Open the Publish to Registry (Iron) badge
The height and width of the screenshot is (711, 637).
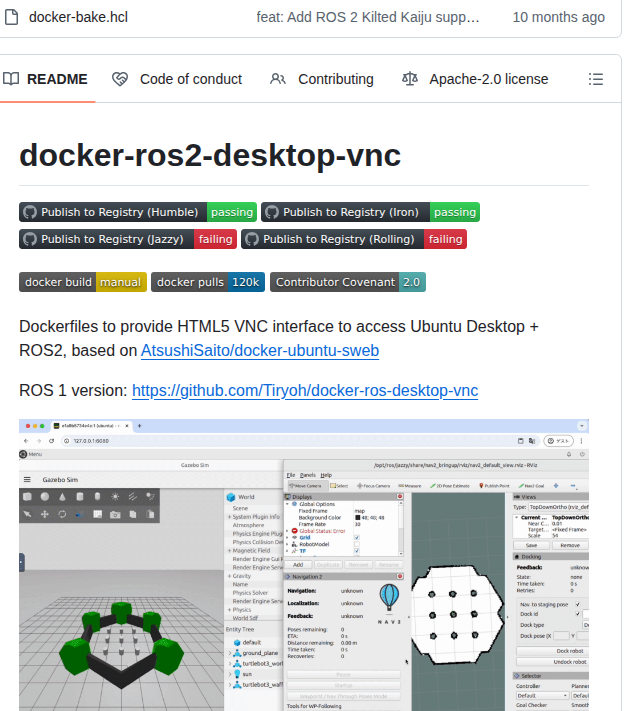370,212
